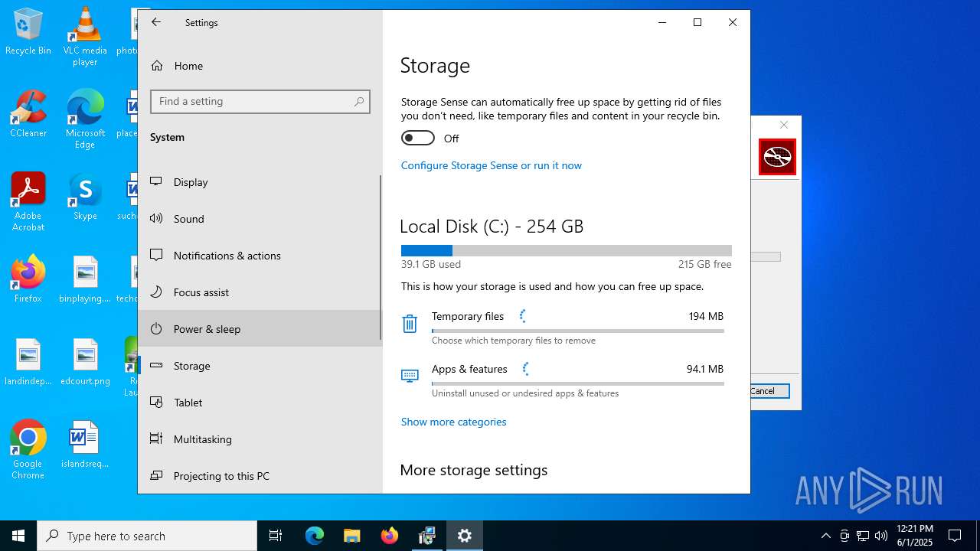Image resolution: width=980 pixels, height=551 pixels.
Task: Open the Display settings page
Action: (x=259, y=181)
